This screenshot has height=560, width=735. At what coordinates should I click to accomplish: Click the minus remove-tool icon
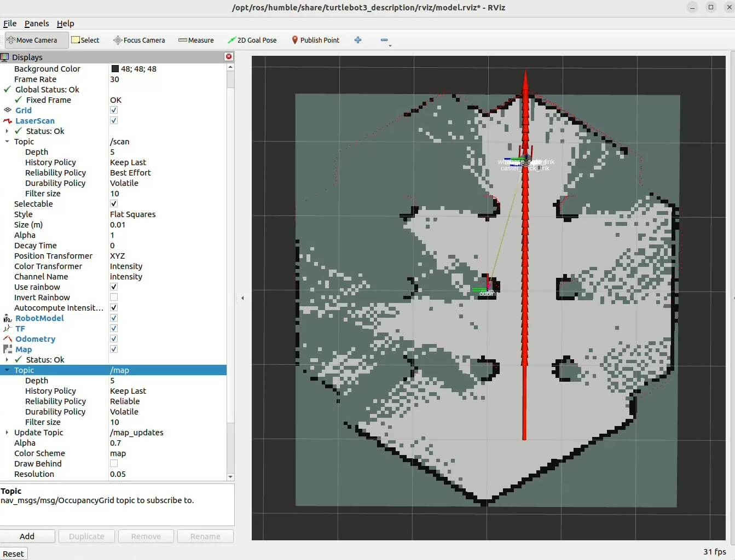point(384,40)
